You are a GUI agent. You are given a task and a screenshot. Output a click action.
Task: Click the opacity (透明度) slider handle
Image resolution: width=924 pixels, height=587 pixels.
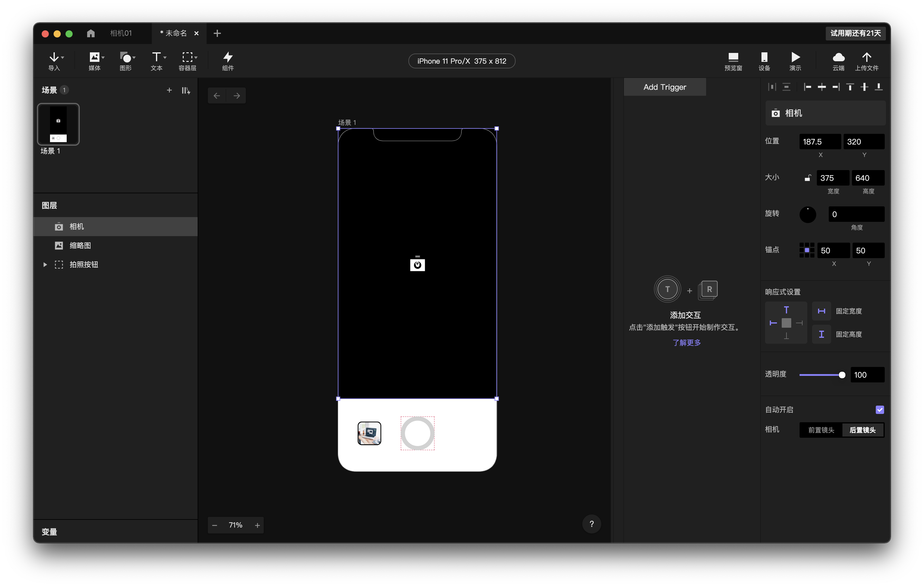coord(842,375)
